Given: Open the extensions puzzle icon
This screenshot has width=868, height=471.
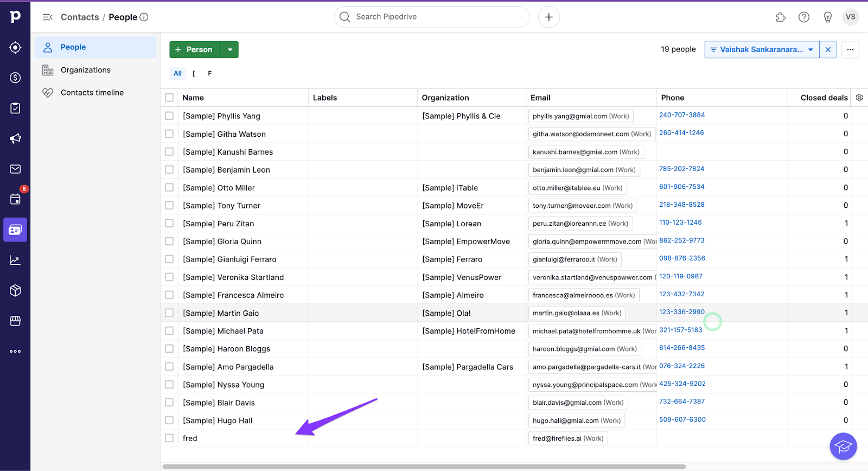Looking at the screenshot, I should 781,17.
